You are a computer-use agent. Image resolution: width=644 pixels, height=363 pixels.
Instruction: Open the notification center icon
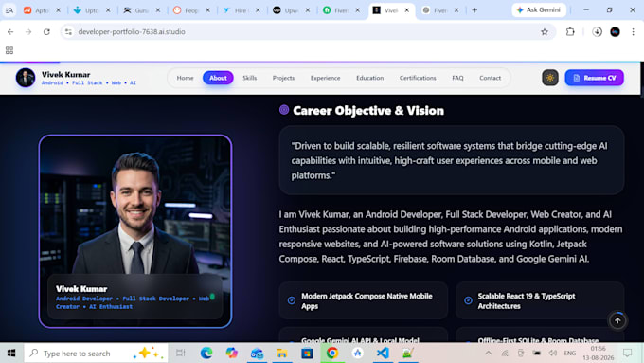(x=627, y=354)
